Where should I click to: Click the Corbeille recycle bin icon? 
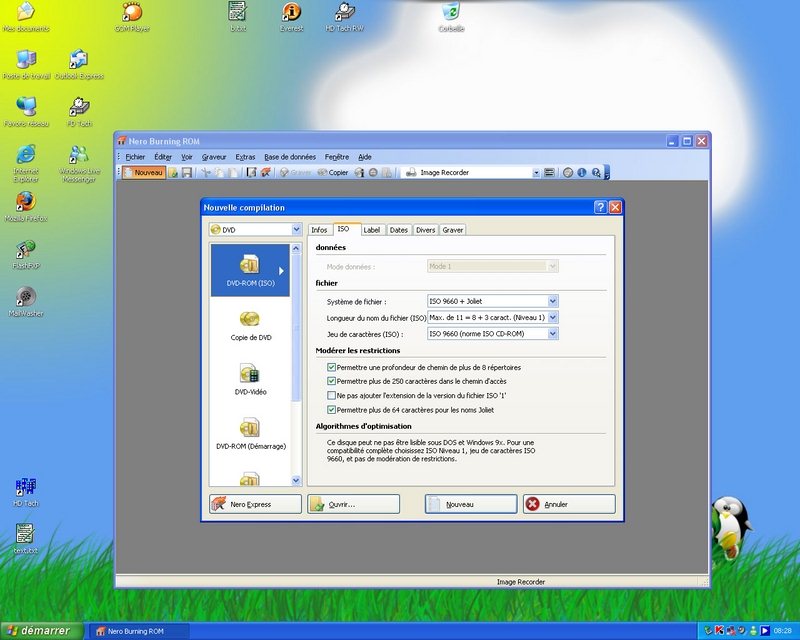coord(451,17)
